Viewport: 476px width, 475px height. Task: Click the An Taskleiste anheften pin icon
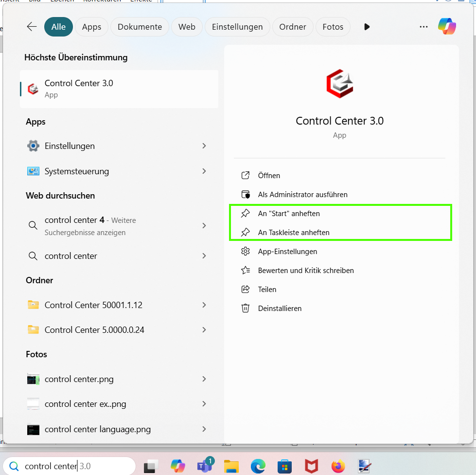coord(246,232)
